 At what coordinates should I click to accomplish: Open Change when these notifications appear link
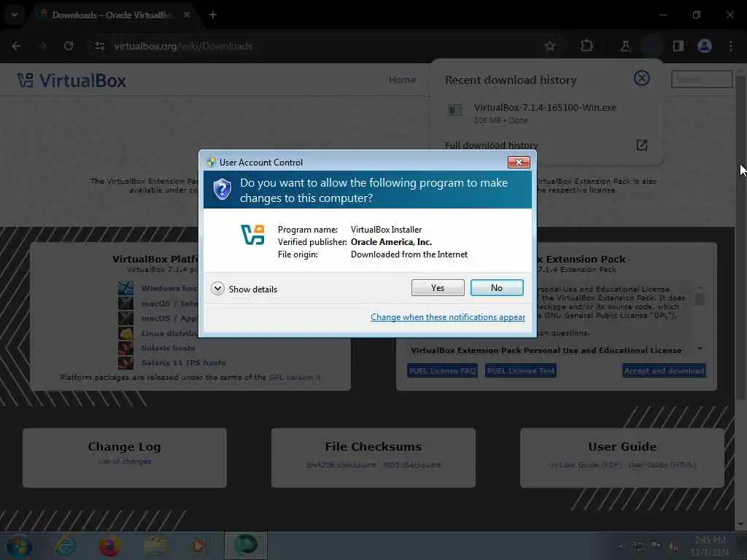pyautogui.click(x=448, y=317)
